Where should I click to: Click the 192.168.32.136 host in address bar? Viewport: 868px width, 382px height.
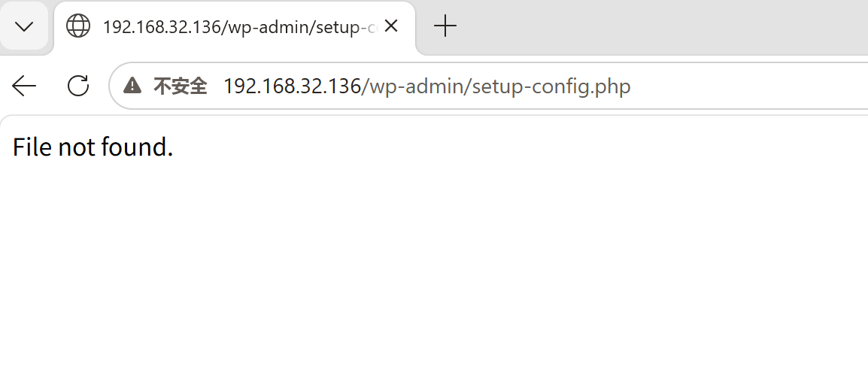[x=292, y=86]
